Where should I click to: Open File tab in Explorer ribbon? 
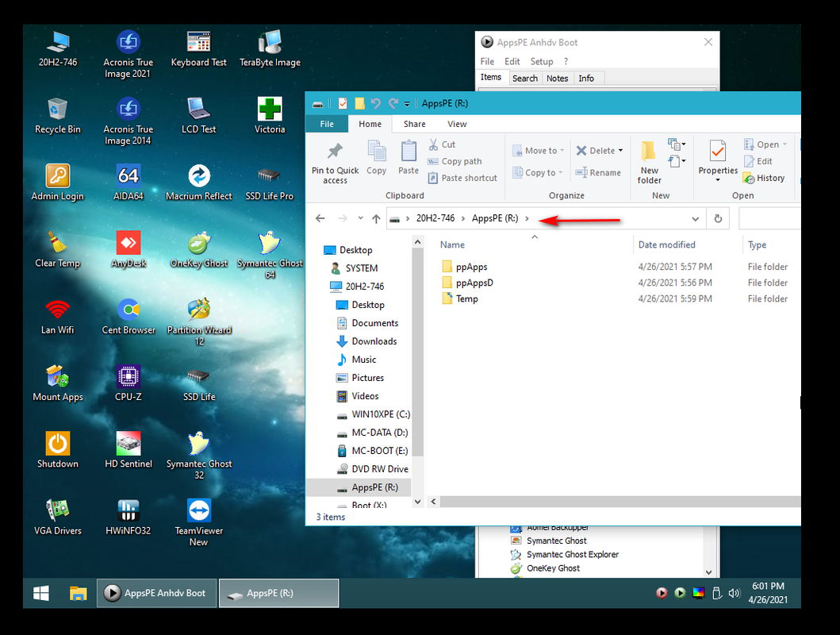click(x=327, y=124)
